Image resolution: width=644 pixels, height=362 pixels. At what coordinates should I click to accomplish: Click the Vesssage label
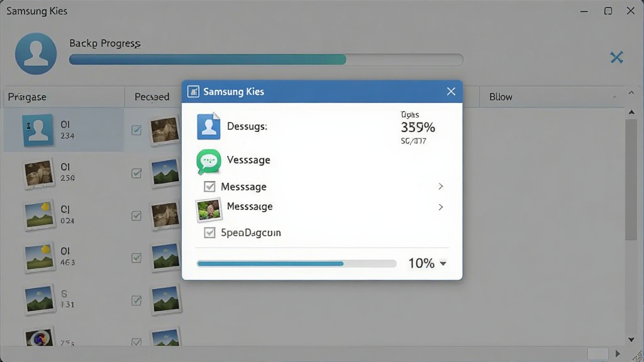[248, 160]
